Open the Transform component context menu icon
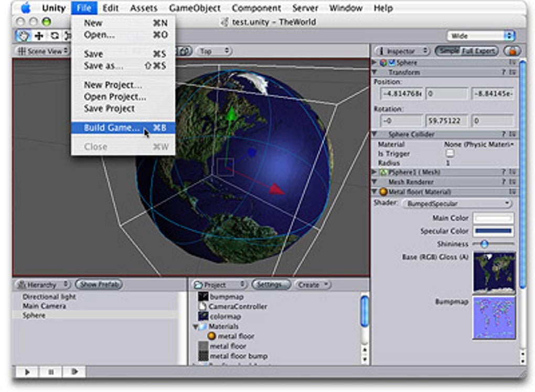The width and height of the screenshot is (535, 392). [512, 72]
